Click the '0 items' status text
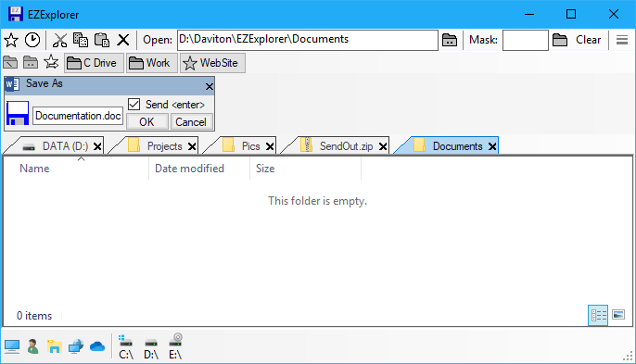This screenshot has width=636, height=364. pos(34,316)
